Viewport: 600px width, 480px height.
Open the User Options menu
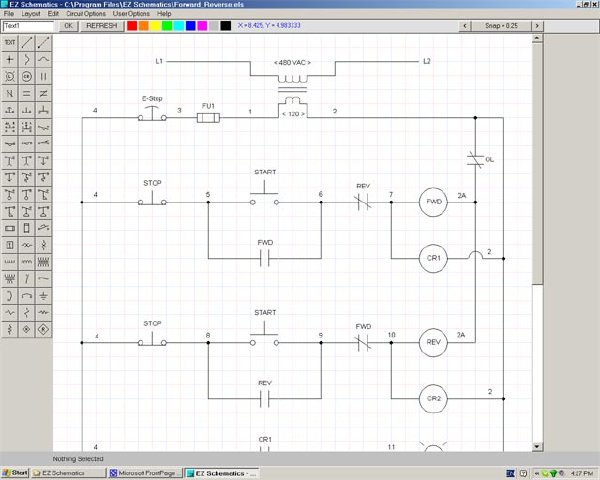pos(131,14)
